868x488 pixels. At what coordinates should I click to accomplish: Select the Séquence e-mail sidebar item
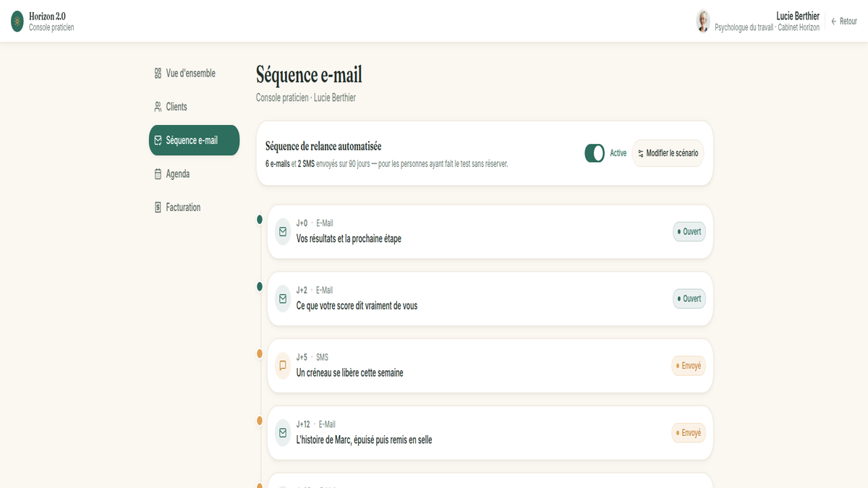tap(194, 140)
